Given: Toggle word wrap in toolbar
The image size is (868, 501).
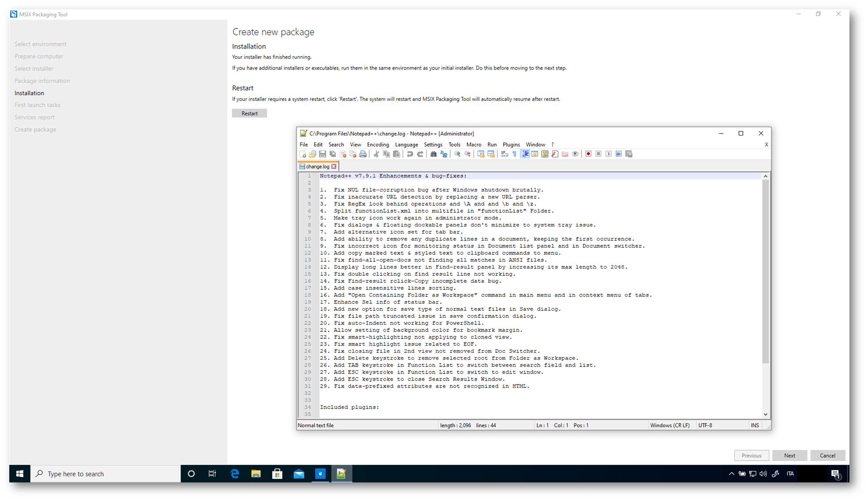Looking at the screenshot, I should 505,154.
